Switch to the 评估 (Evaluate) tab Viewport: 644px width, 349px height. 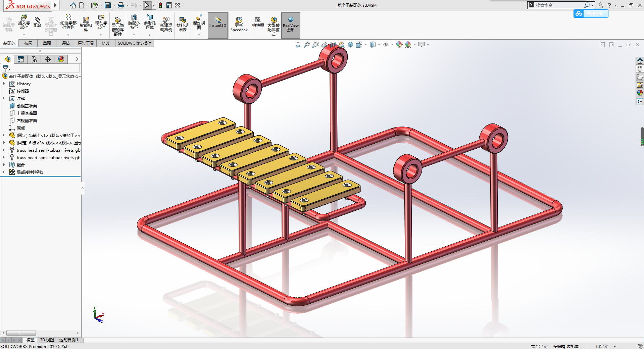click(x=66, y=43)
